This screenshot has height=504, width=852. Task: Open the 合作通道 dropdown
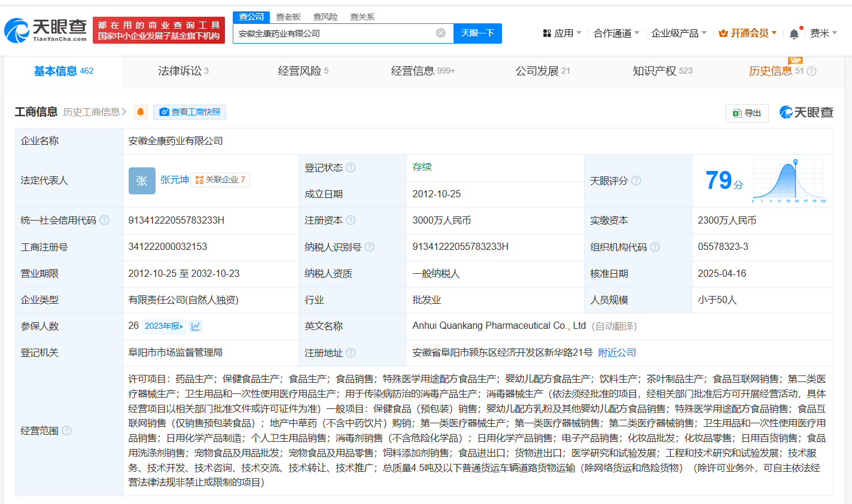616,33
